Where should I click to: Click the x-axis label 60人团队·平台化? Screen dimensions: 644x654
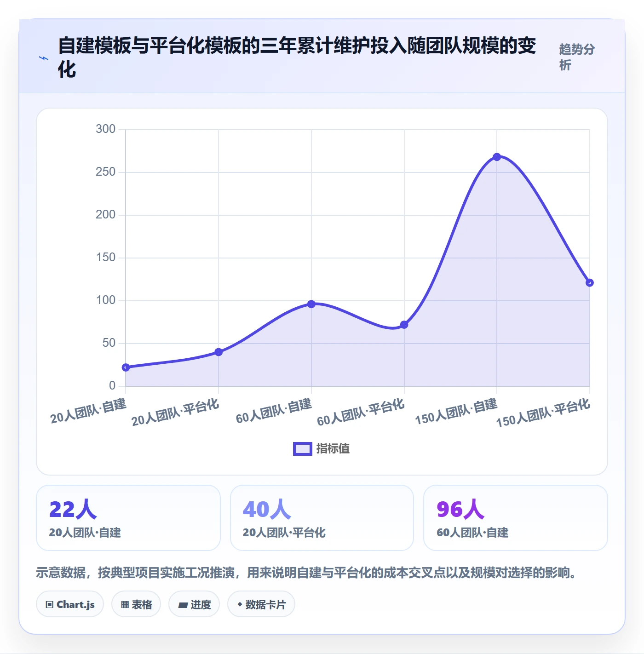click(x=361, y=413)
